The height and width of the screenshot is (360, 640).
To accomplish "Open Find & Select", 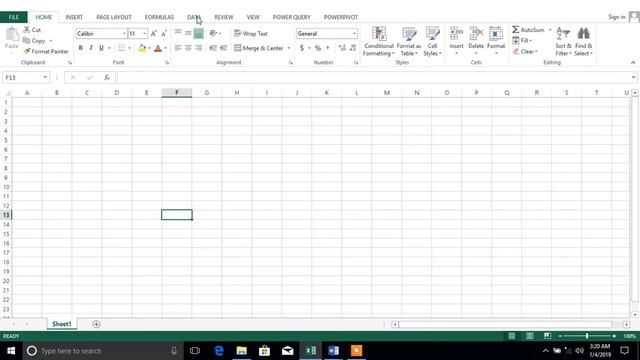I will pyautogui.click(x=583, y=41).
